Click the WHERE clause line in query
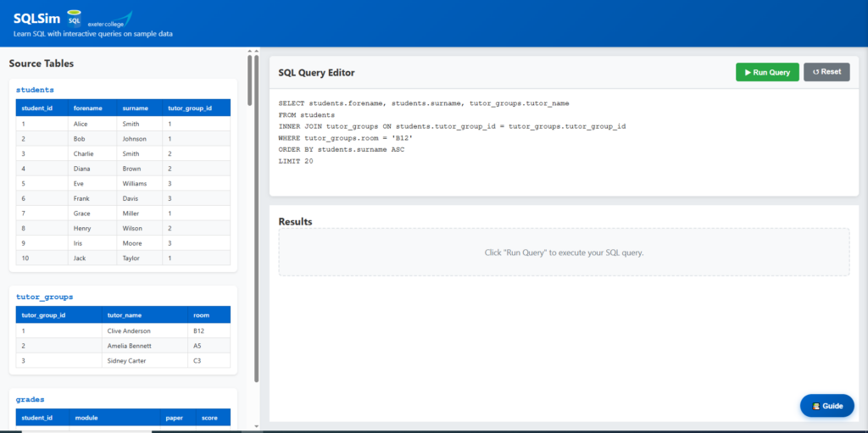 coord(346,138)
